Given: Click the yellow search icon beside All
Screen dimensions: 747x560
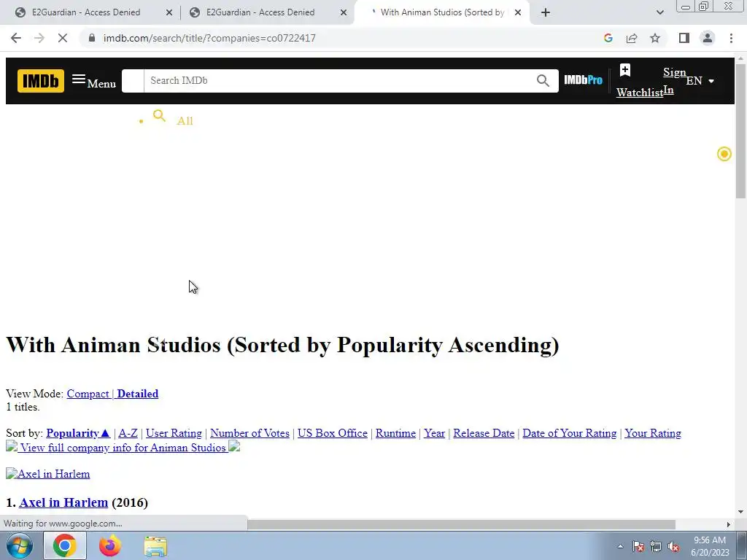Looking at the screenshot, I should coord(159,116).
